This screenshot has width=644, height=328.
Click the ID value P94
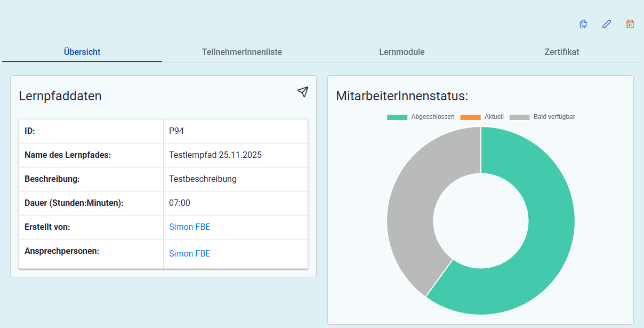tap(176, 131)
